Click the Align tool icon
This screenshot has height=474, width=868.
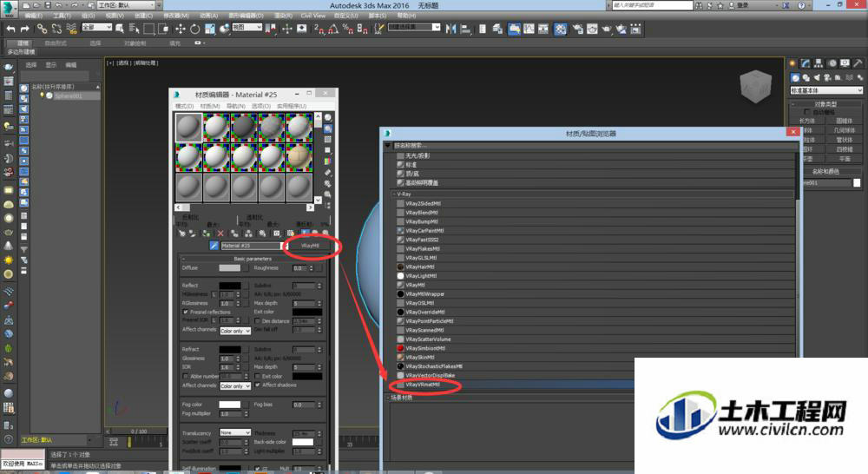(465, 29)
